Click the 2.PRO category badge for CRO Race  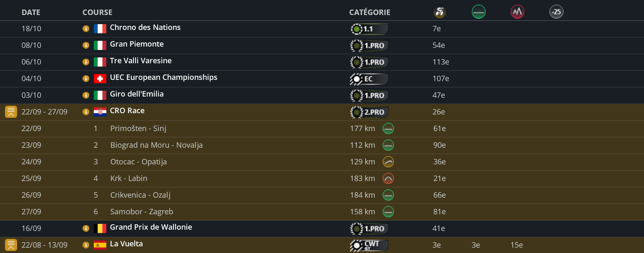pos(369,112)
